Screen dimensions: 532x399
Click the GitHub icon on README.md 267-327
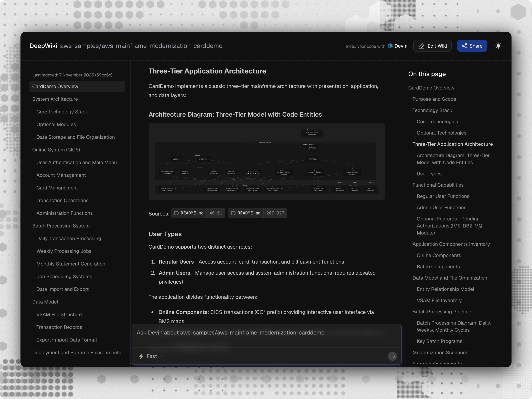click(233, 213)
